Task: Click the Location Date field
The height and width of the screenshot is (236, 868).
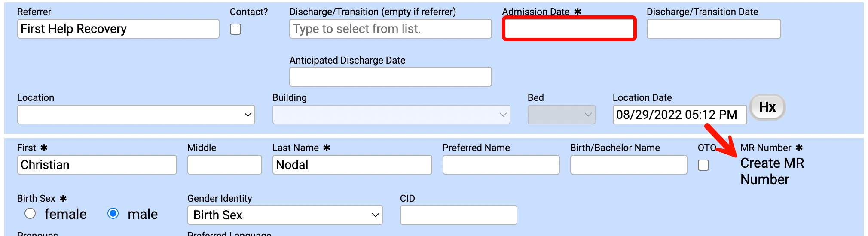Action: (x=679, y=115)
